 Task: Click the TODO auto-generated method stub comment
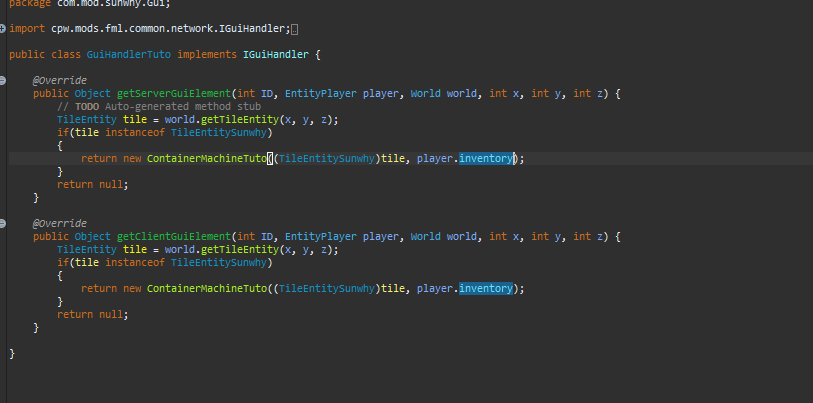click(x=158, y=106)
